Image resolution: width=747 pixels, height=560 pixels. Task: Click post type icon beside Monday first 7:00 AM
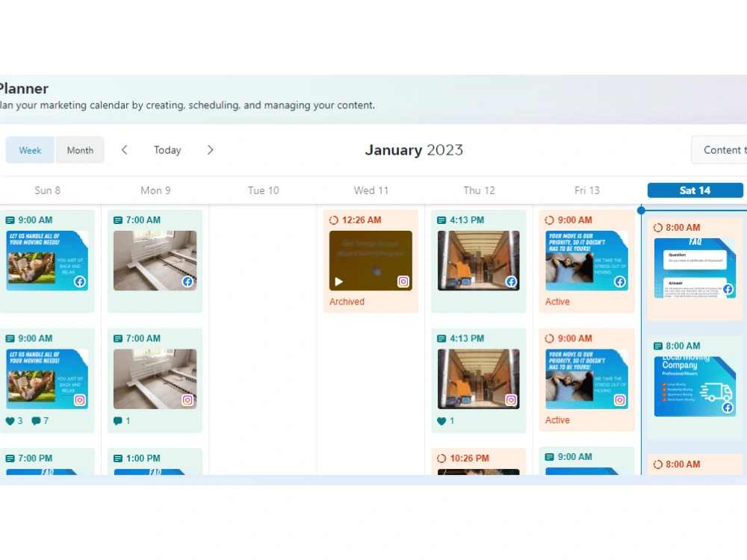point(118,220)
